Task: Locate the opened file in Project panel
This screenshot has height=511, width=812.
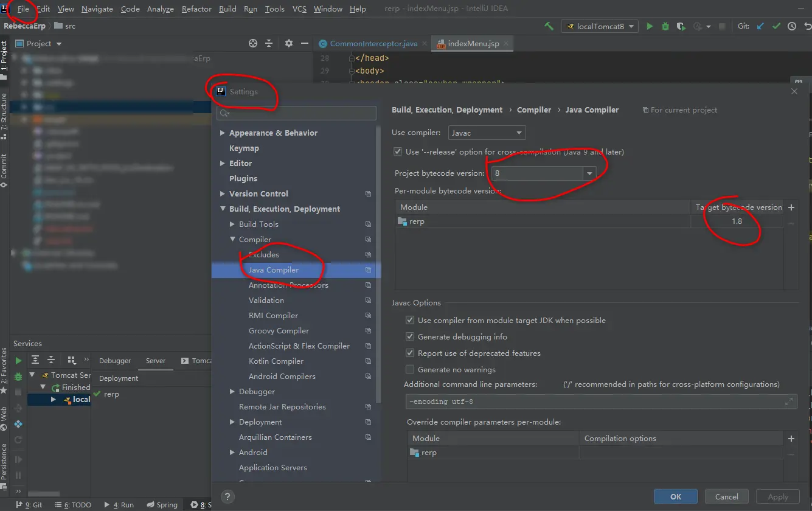Action: click(x=253, y=43)
